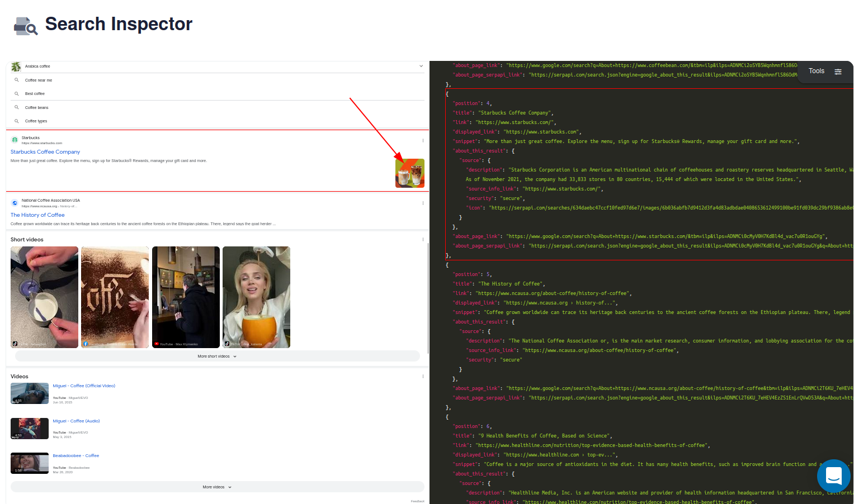Expand the Arabica coffee suggestion chevron

tap(421, 66)
